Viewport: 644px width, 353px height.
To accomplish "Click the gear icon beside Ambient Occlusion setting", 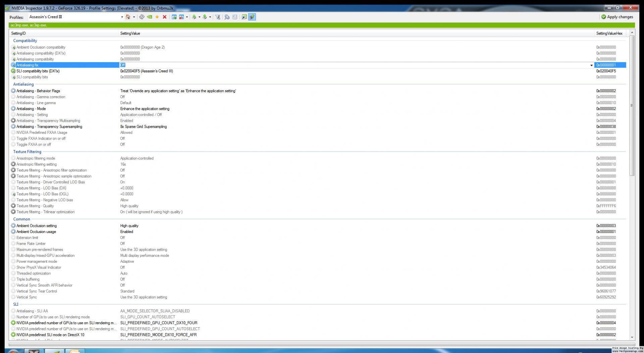I will [13, 226].
